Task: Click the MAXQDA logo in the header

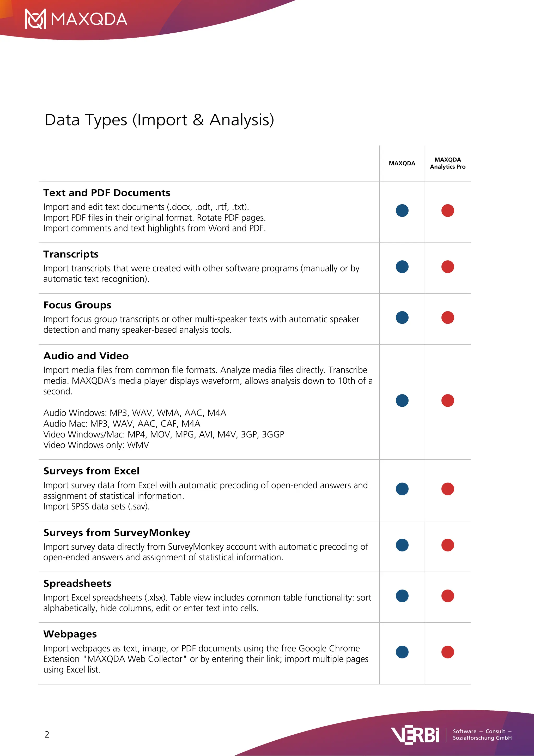Action: point(76,19)
